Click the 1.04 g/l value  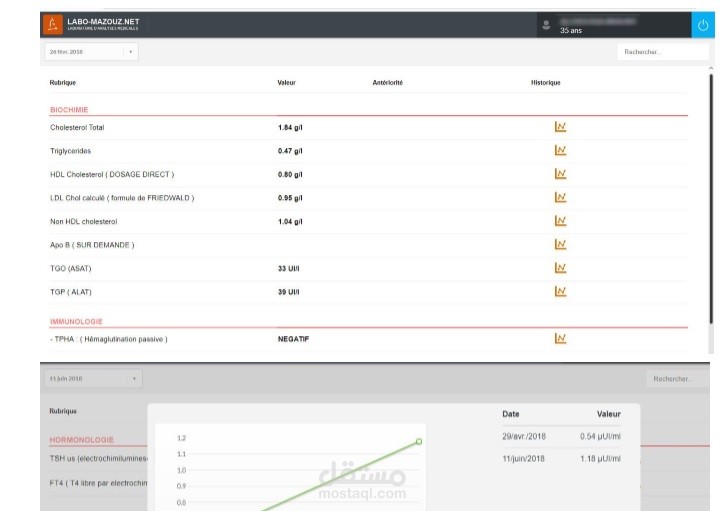[x=290, y=222]
